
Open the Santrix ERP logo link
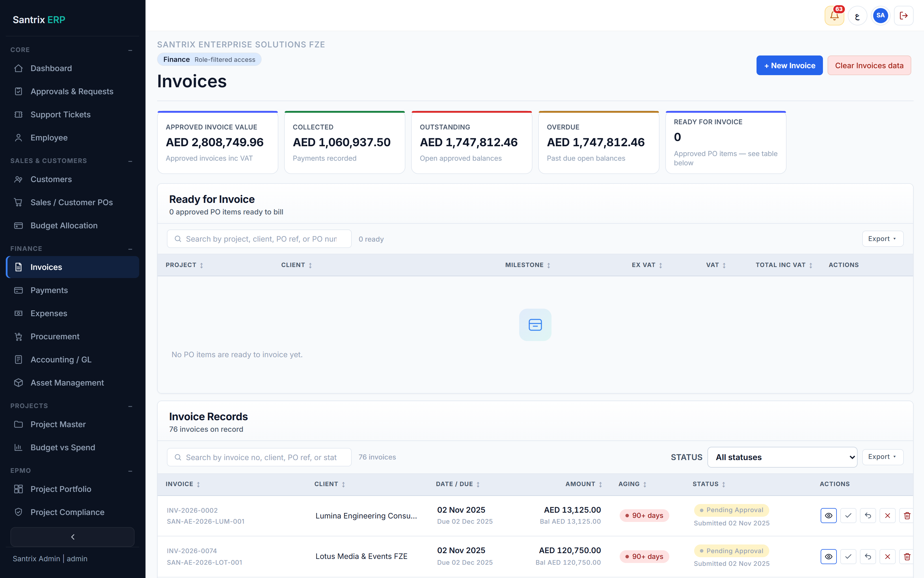coord(39,19)
